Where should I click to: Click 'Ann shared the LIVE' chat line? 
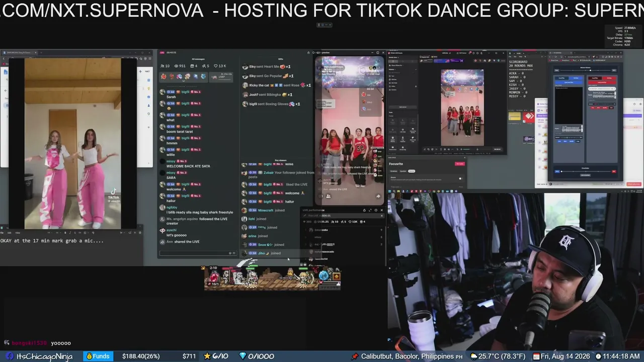pos(183,242)
